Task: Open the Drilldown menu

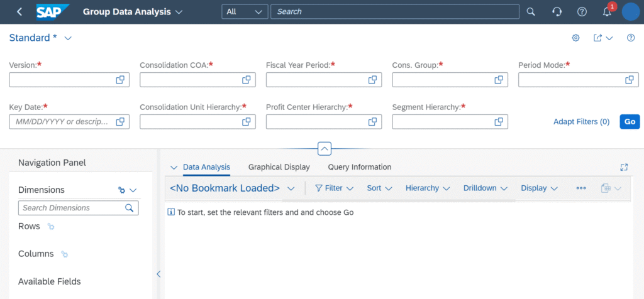Action: (x=486, y=188)
